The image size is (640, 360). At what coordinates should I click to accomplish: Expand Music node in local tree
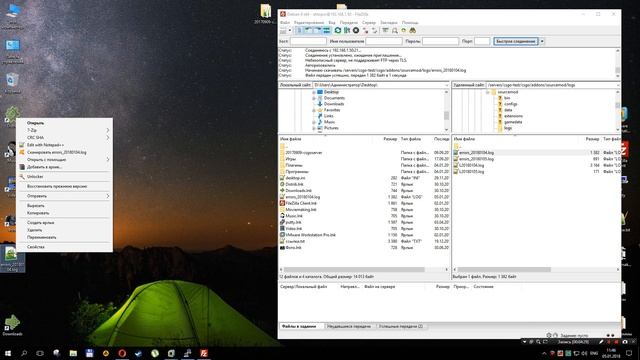point(314,122)
